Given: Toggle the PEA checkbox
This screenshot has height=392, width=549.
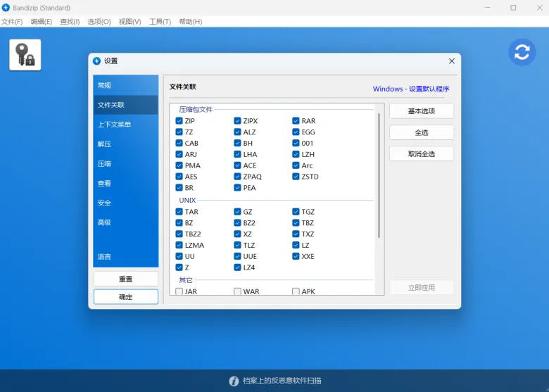Looking at the screenshot, I should [237, 188].
